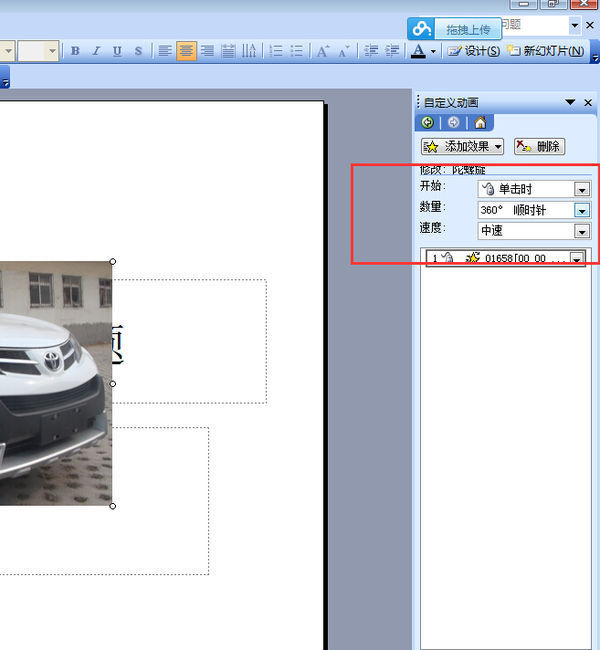Apply text shadow with S button
Screen dimensions: 600x650
tap(138, 51)
